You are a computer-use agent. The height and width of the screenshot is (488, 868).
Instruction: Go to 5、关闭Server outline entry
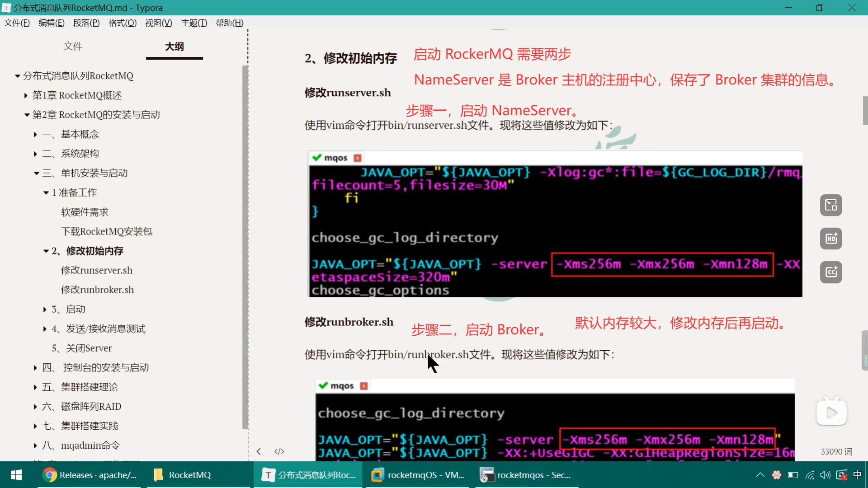(81, 348)
